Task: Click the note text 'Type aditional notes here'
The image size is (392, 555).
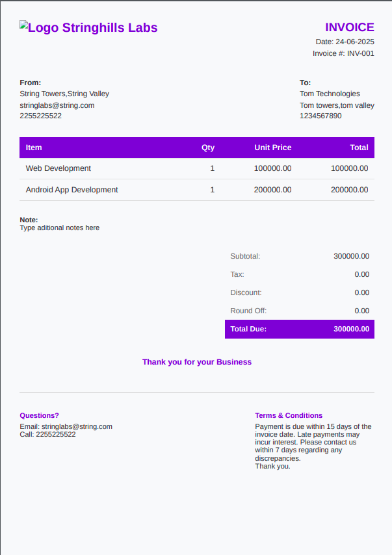Action: pos(60,228)
